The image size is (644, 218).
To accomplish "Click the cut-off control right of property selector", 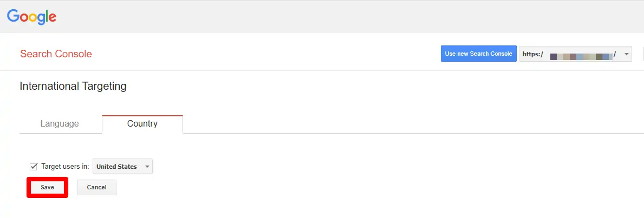I will [x=642, y=54].
